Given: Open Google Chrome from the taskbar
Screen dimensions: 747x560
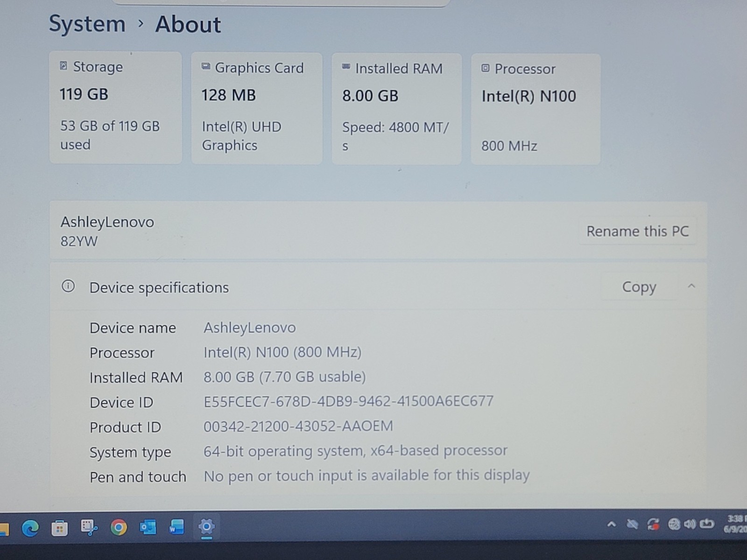Looking at the screenshot, I should coord(119,527).
